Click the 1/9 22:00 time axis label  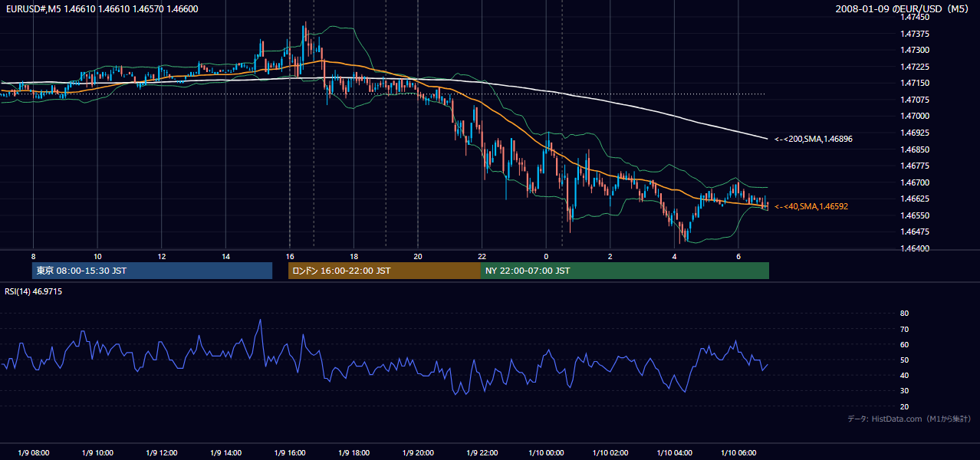click(482, 452)
